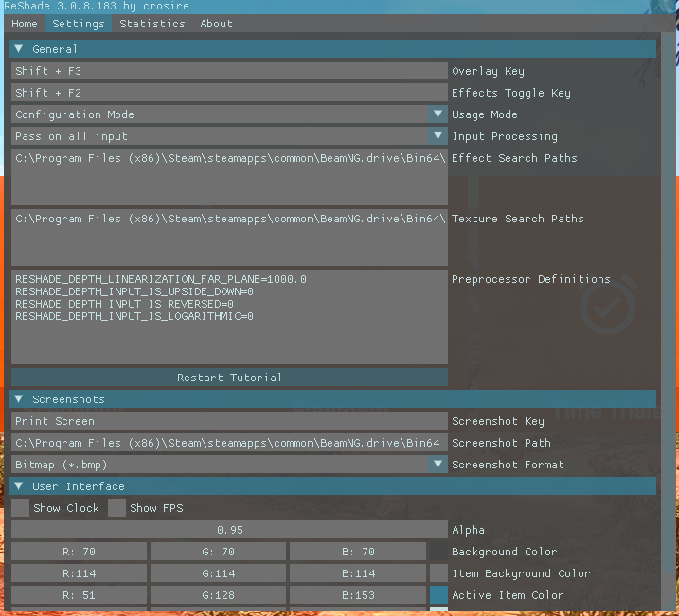Click the Texture Search Paths text box
This screenshot has height=616, width=679.
tap(229, 238)
